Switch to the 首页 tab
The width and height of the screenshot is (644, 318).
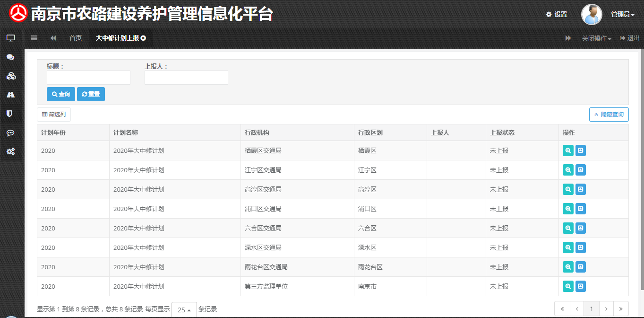click(76, 38)
